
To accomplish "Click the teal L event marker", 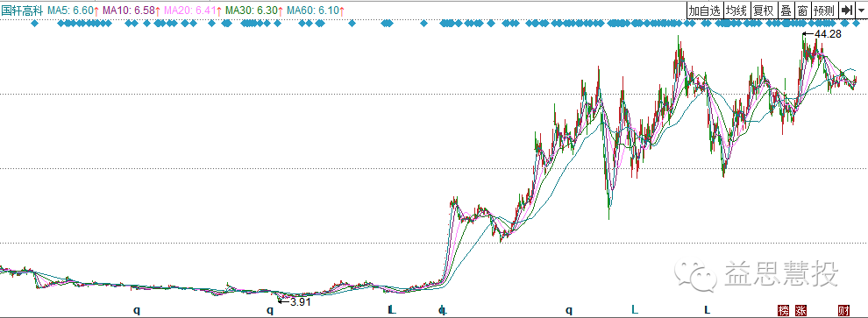I will click(x=635, y=310).
